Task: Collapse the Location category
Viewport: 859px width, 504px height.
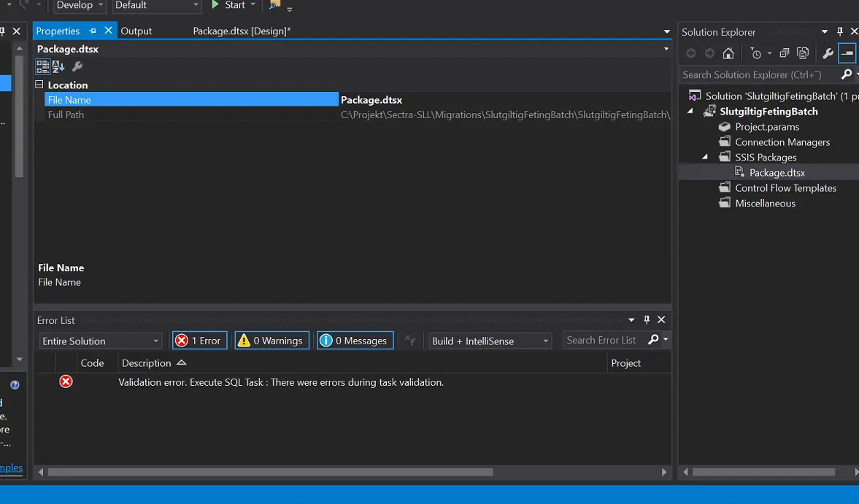Action: 39,85
